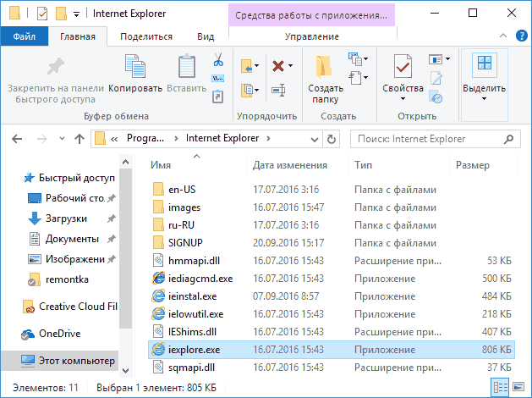Image resolution: width=532 pixels, height=398 pixels.
Task: Switch to the Вид tab
Action: pyautogui.click(x=206, y=36)
